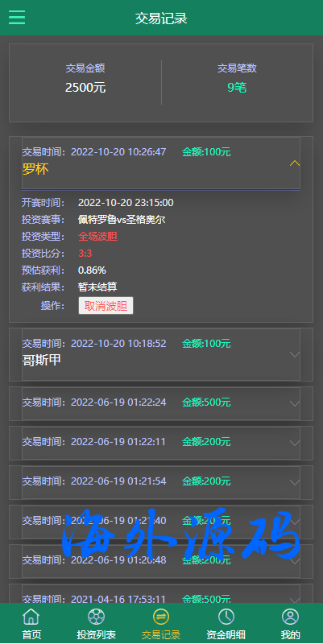Click the 9笔 transaction count

[x=237, y=87]
